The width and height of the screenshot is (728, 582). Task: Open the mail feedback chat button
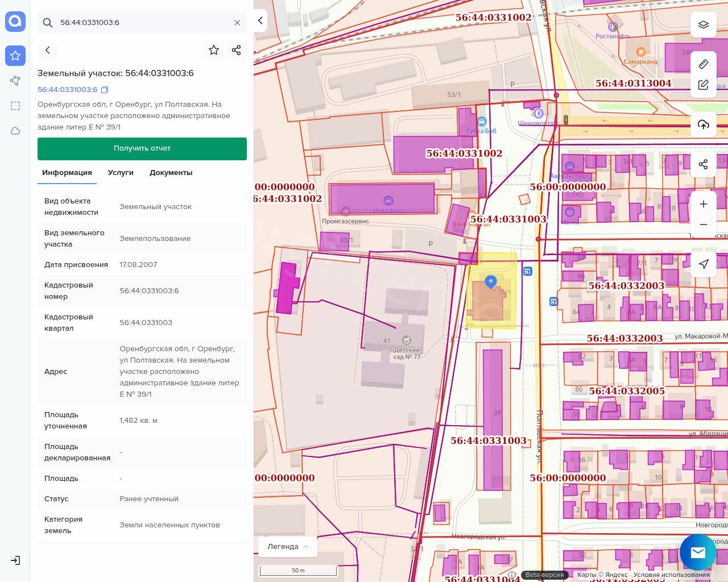[x=697, y=552]
